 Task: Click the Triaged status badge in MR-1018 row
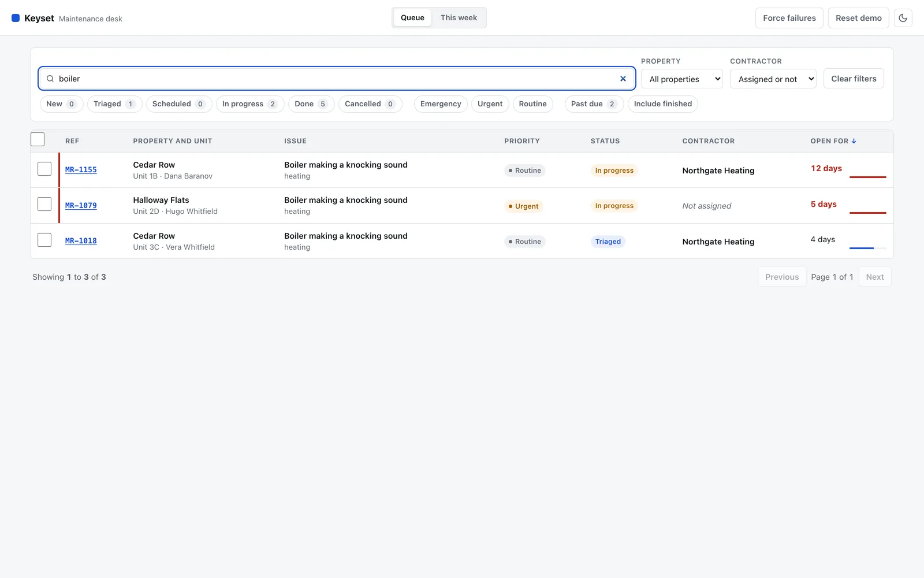608,242
